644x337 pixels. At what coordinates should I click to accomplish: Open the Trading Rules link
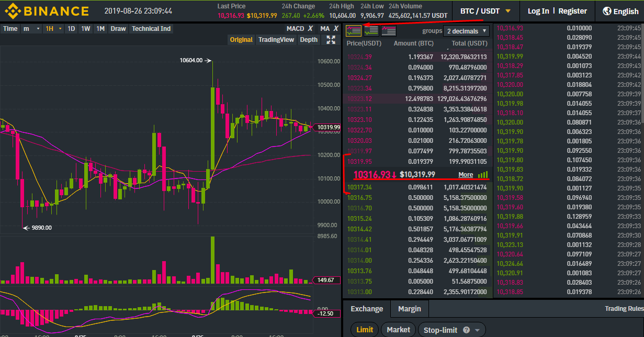point(624,309)
